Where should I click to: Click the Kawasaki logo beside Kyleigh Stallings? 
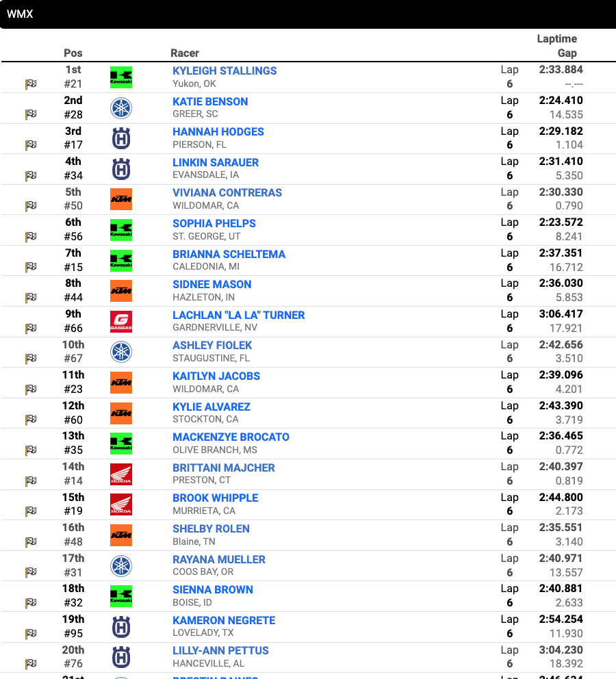pyautogui.click(x=121, y=77)
